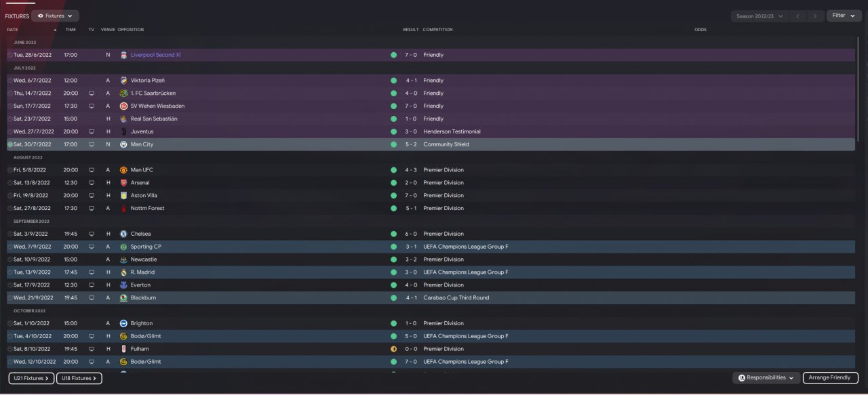The width and height of the screenshot is (868, 395).
Task: Click the Arsenal club badge icon
Action: [x=123, y=183]
